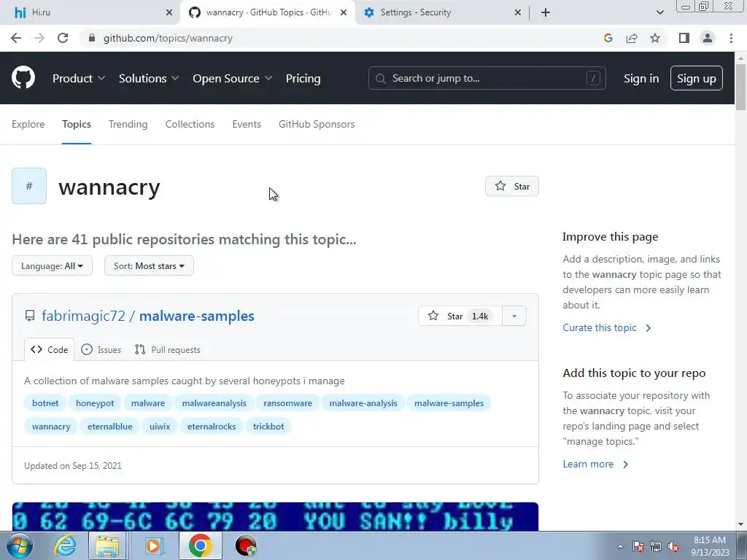This screenshot has width=747, height=560.
Task: Open GitHub Sponsors tab
Action: [317, 124]
